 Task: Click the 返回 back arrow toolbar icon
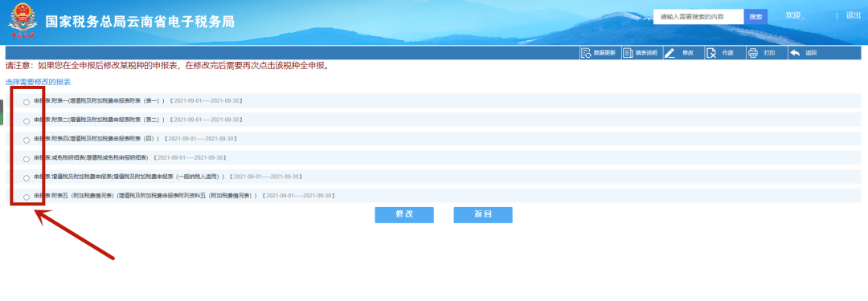point(795,53)
